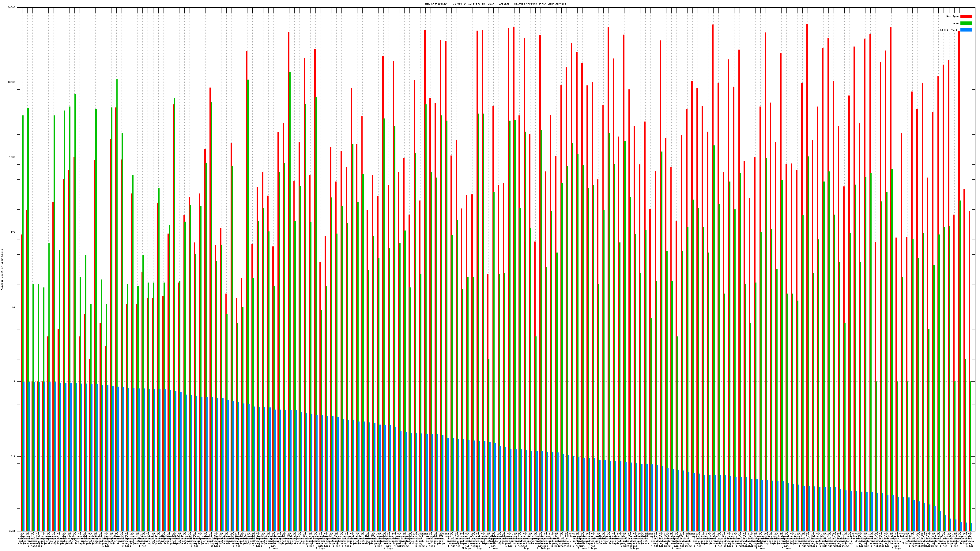The width and height of the screenshot is (980, 551).
Task: Click the 100000 y-axis tick label
Action: 11,8
